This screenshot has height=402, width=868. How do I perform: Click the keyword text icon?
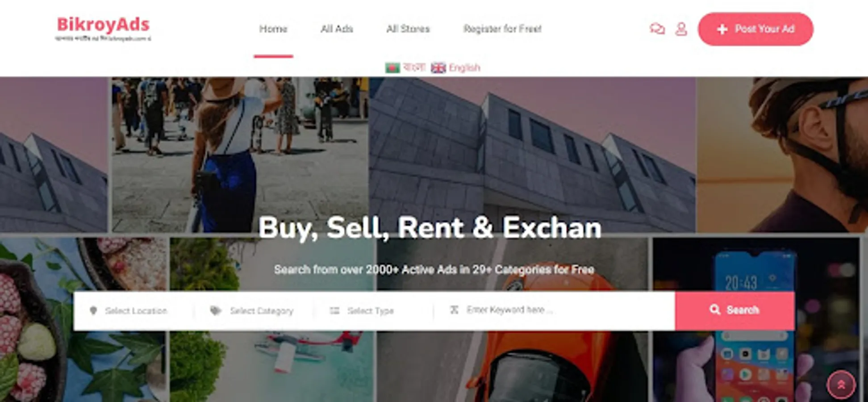454,310
